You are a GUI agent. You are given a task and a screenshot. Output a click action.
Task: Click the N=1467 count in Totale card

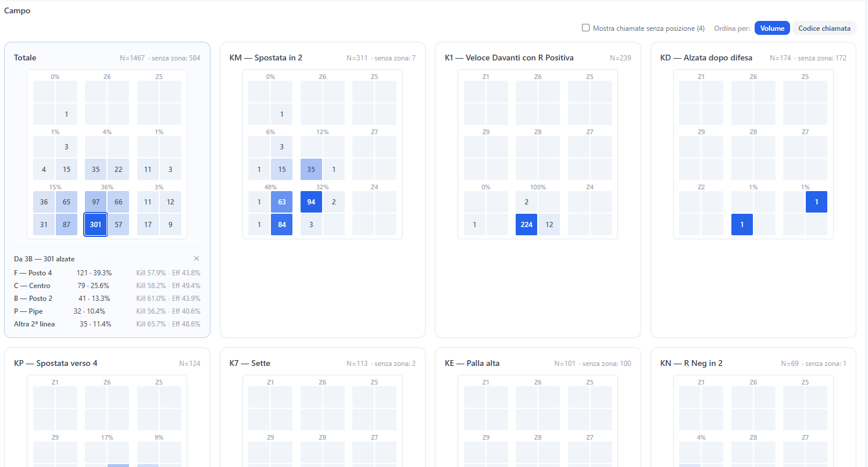(133, 58)
